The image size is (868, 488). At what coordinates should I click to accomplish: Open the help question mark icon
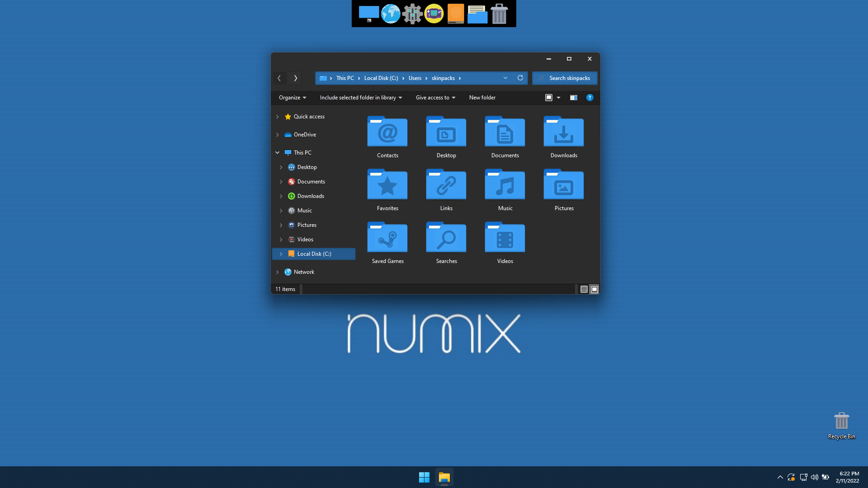point(590,98)
